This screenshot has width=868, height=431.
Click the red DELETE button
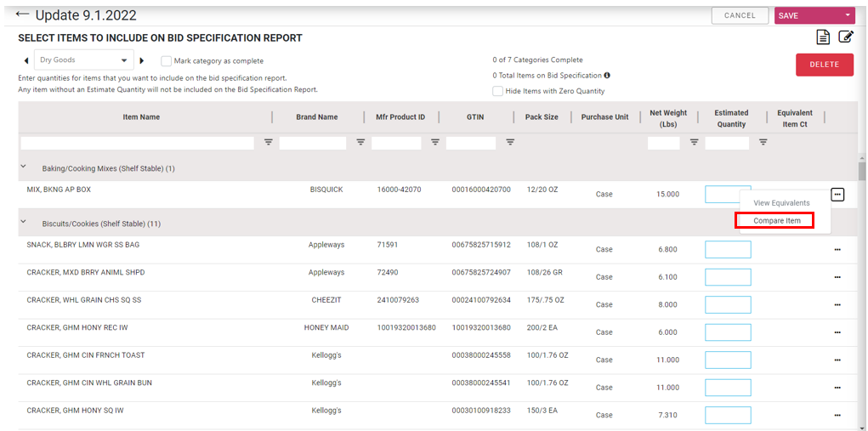(x=825, y=64)
